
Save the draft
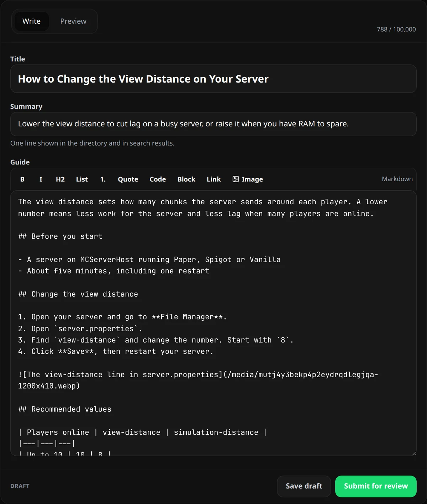click(x=304, y=486)
